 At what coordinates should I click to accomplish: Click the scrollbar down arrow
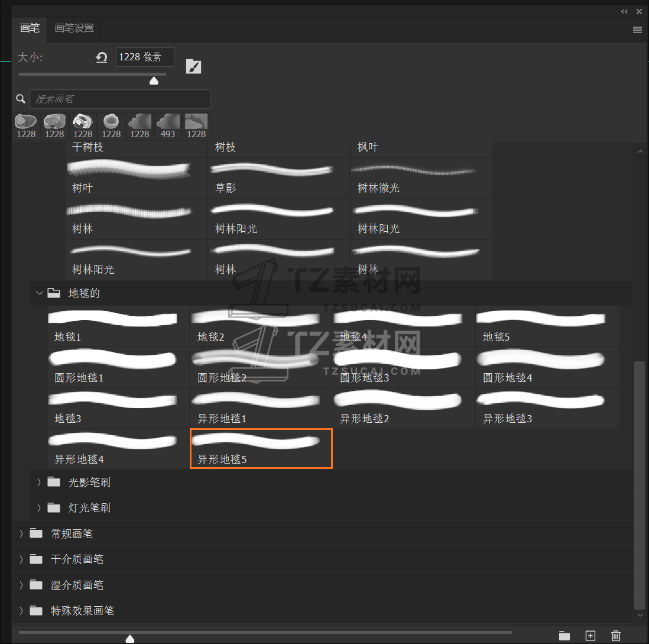(640, 615)
